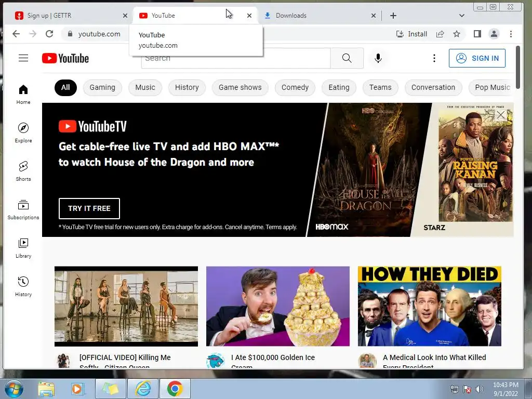Screen dimensions: 532x399
Task: Click the address bar padlock icon
Action: pyautogui.click(x=70, y=34)
